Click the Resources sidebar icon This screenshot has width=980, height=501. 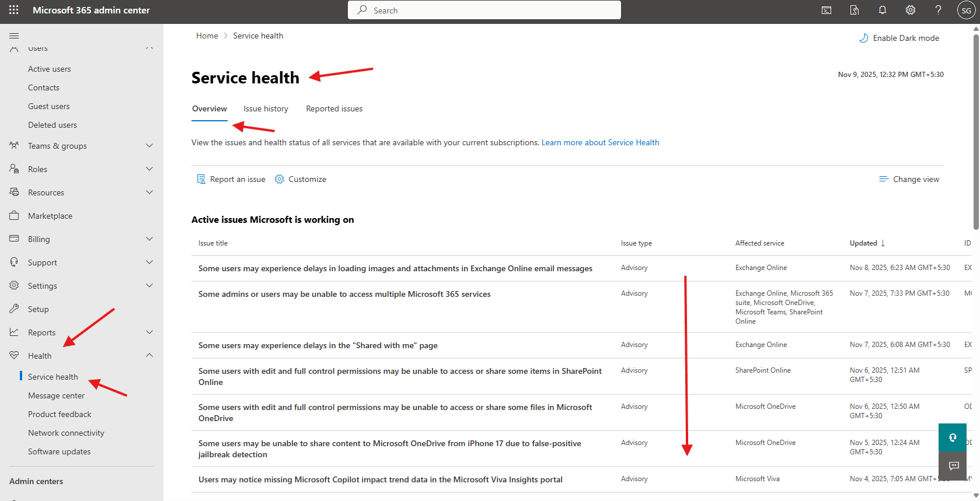pyautogui.click(x=14, y=192)
